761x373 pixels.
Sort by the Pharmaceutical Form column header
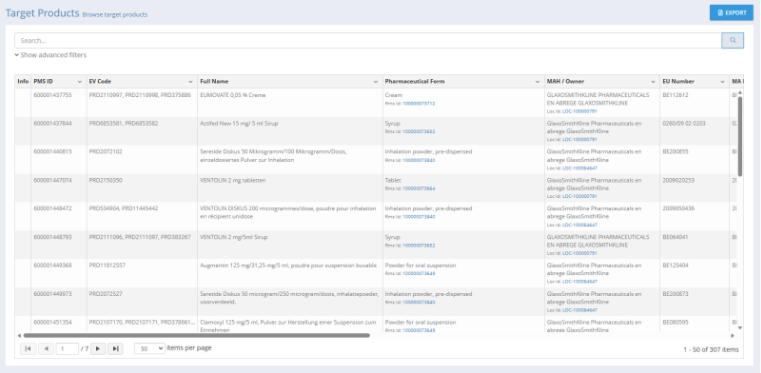[x=414, y=81]
